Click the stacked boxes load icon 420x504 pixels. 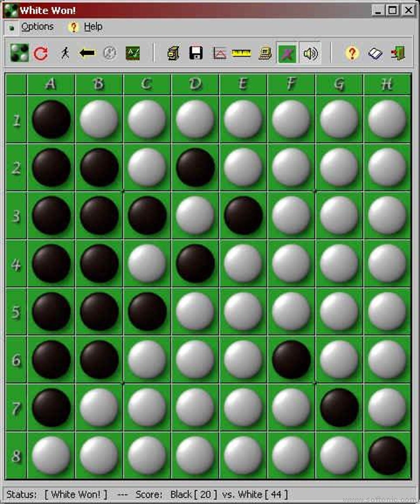173,53
